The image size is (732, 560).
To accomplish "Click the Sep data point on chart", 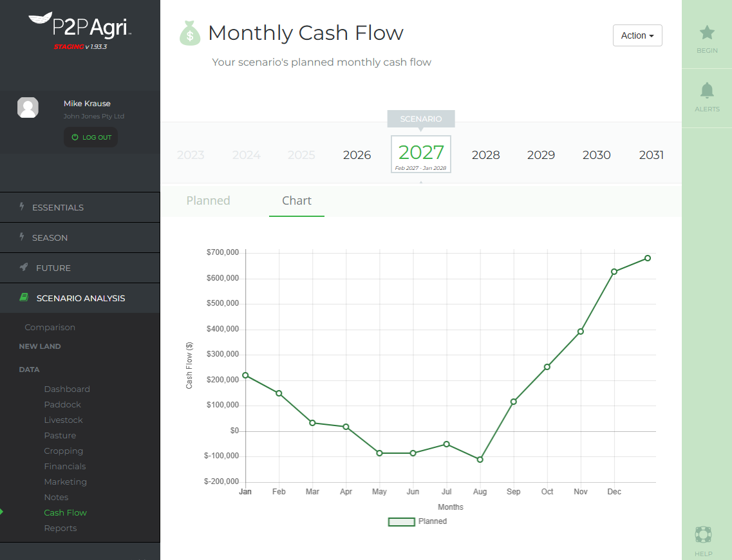I will [x=514, y=402].
